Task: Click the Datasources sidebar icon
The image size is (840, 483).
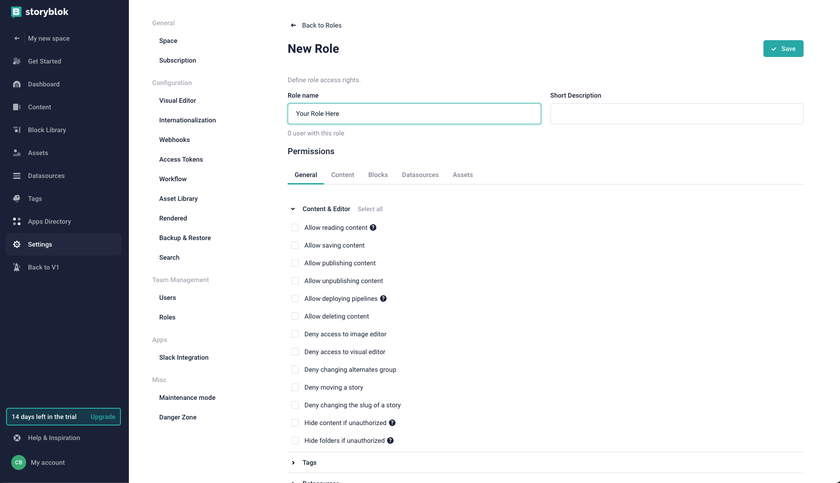Action: pos(17,176)
